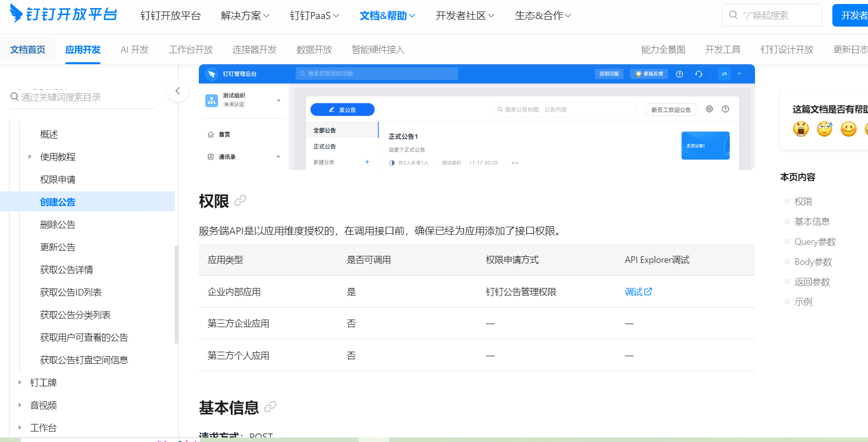Jump to 示例 in page contents
Viewport: 868px width, 442px height.
(x=803, y=302)
